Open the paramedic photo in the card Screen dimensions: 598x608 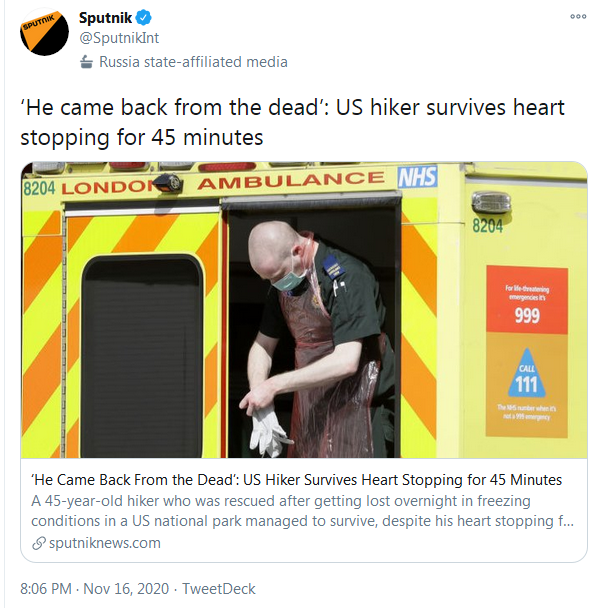[x=304, y=310]
